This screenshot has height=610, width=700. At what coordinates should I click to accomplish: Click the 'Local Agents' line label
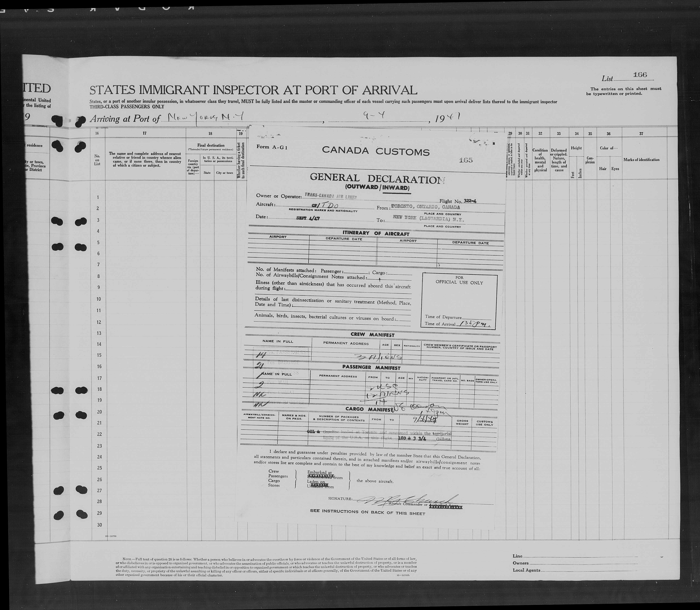pos(526,570)
